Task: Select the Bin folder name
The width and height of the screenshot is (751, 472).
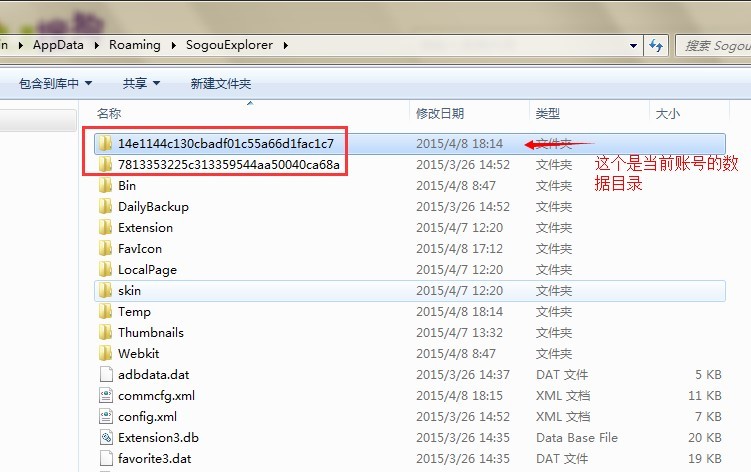Action: tap(127, 185)
